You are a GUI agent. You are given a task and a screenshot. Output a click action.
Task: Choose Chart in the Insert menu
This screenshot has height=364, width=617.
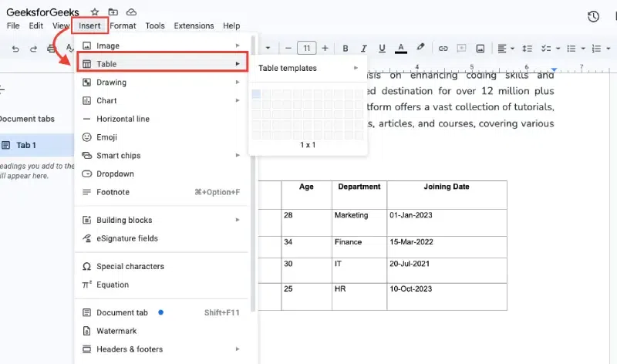point(161,100)
